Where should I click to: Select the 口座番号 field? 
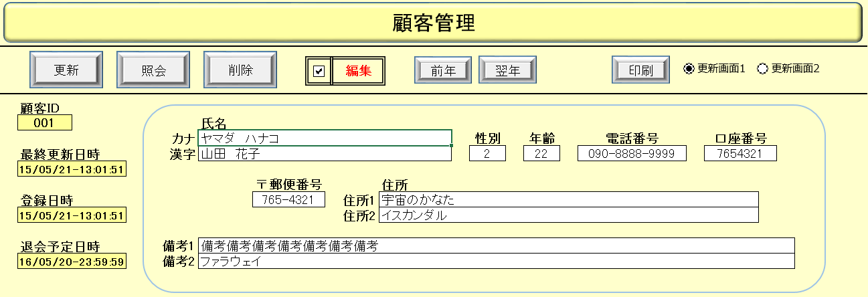740,154
